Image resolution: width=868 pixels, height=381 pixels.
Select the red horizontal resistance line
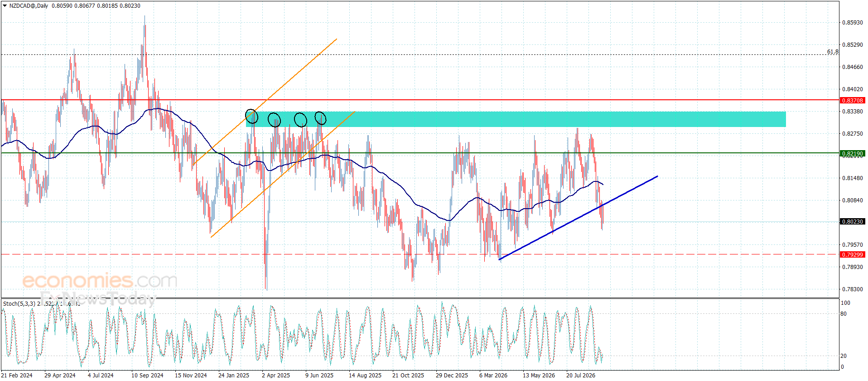(420, 100)
